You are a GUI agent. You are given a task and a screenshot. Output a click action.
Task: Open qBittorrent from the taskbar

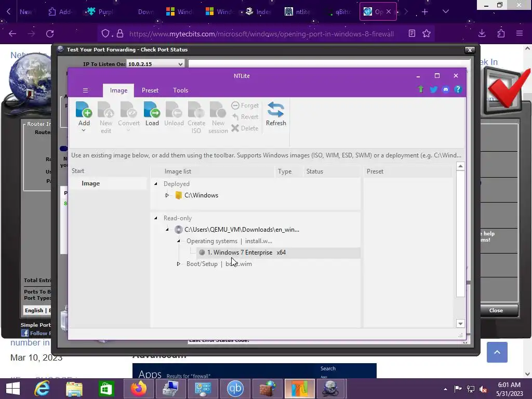tap(235, 389)
